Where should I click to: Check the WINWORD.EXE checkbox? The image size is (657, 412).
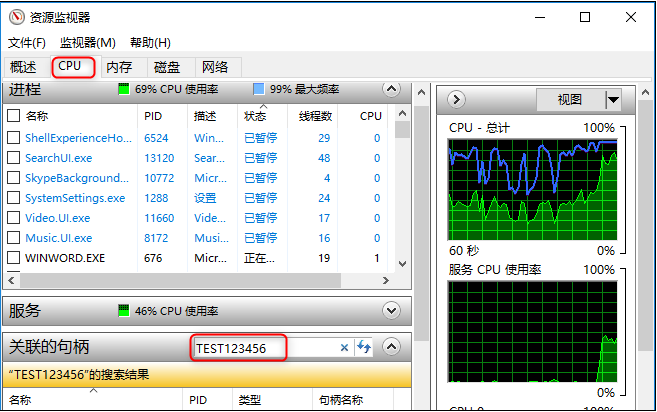coord(14,258)
